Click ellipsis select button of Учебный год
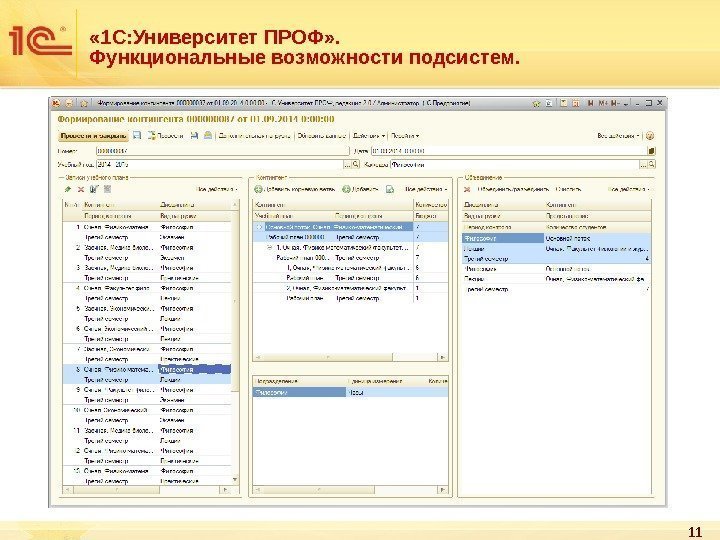This screenshot has height=540, width=720. coord(348,164)
